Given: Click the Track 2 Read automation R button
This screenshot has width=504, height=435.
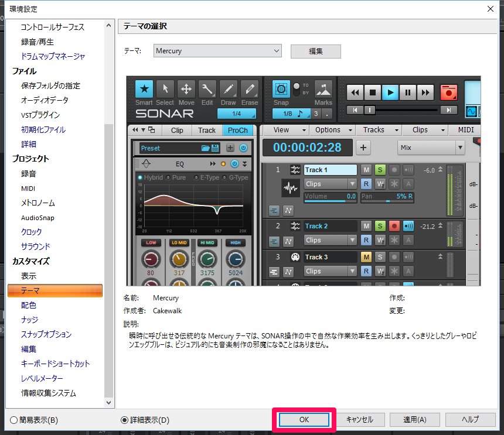Looking at the screenshot, I should click(x=366, y=240).
